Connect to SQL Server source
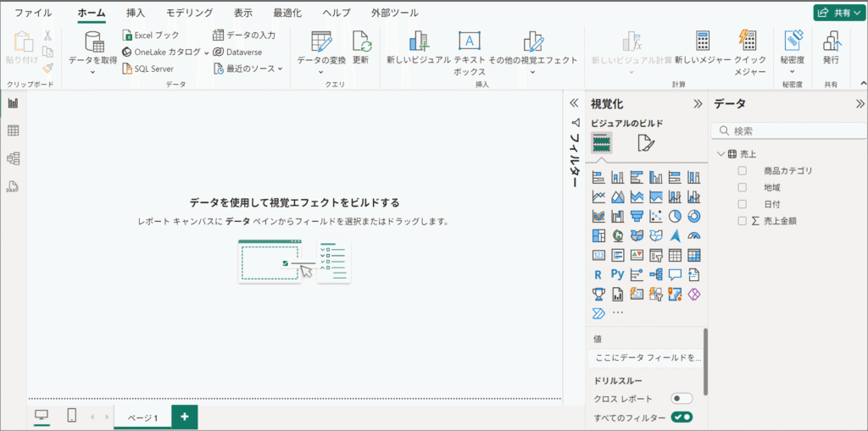Viewport: 868px width, 431px height. click(147, 69)
